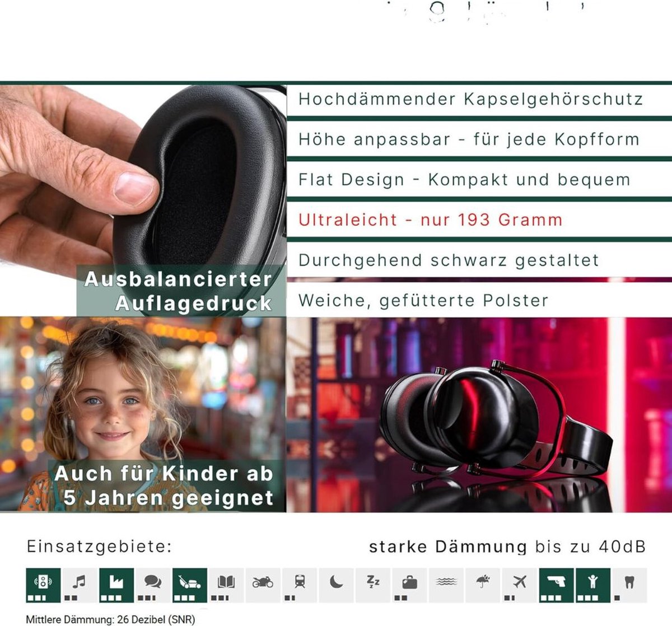
Task: Click the text "Hochdämmender Kapselgehörschutz"
Action: click(470, 99)
